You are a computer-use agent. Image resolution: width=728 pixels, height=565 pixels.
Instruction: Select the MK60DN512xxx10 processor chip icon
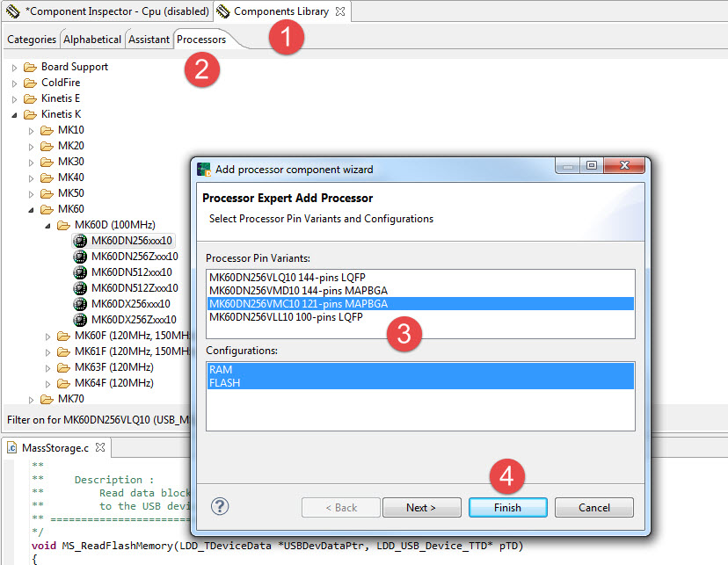click(80, 272)
